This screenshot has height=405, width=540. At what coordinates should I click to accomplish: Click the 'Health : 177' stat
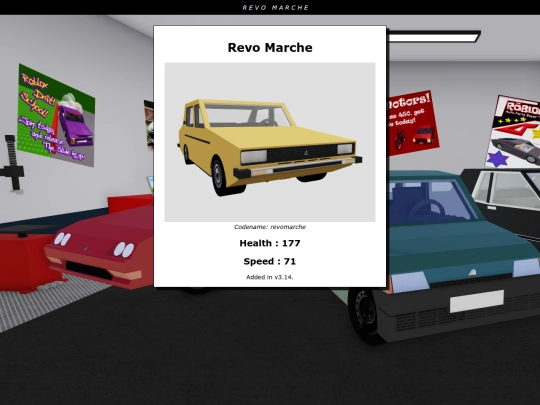pyautogui.click(x=270, y=243)
